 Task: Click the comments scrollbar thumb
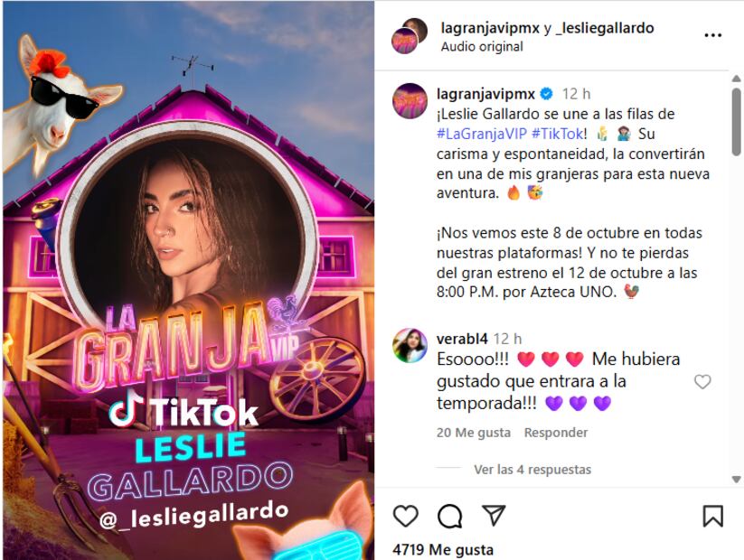[737, 122]
